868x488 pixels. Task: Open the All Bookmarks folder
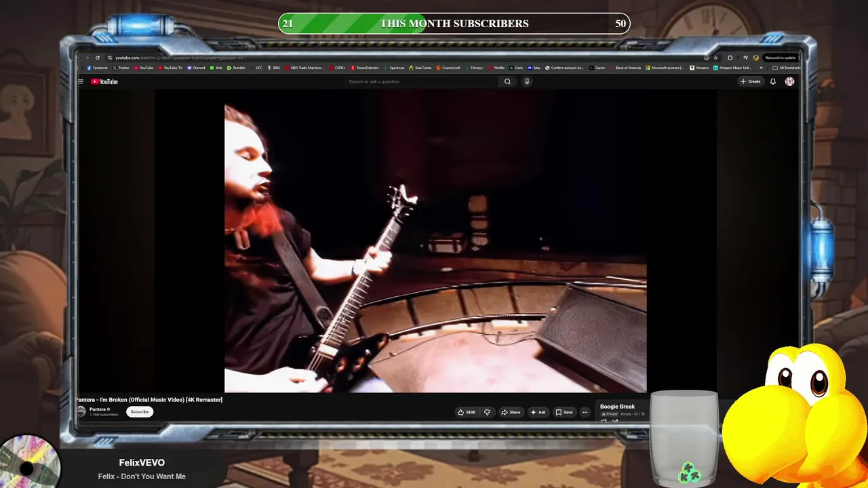click(x=787, y=68)
